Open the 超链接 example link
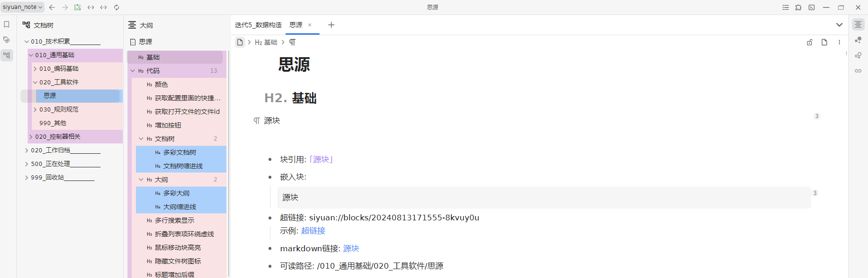 click(313, 231)
